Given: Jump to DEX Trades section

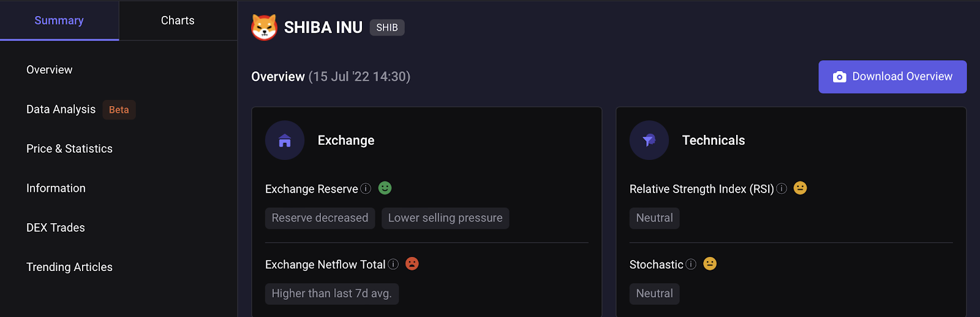Looking at the screenshot, I should tap(56, 227).
